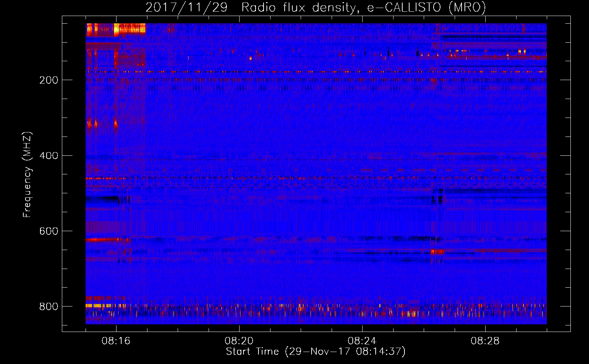Click the 'Start Time (29-Nov-17 08:14:37)' x-axis label

point(316,352)
